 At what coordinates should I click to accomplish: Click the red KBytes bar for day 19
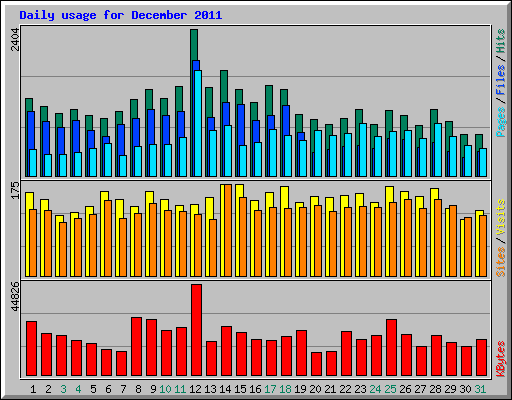pos(301,353)
